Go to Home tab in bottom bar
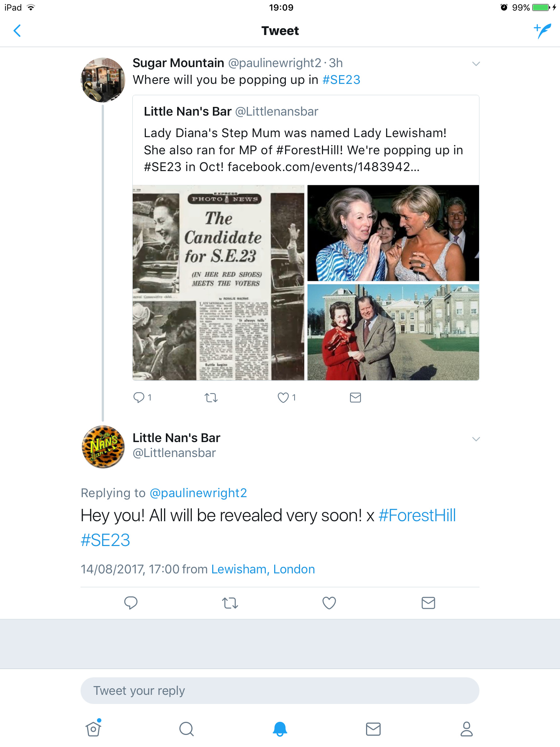This screenshot has width=560, height=747. pyautogui.click(x=93, y=729)
